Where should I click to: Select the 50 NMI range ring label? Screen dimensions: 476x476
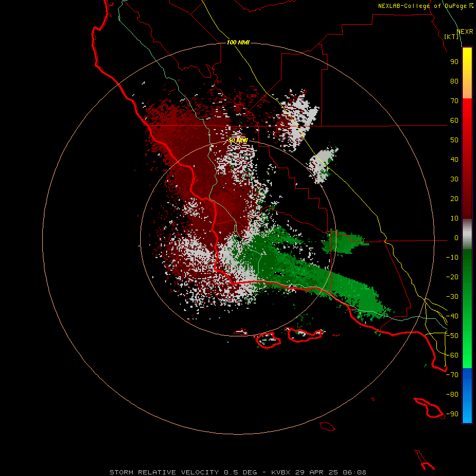coord(238,140)
